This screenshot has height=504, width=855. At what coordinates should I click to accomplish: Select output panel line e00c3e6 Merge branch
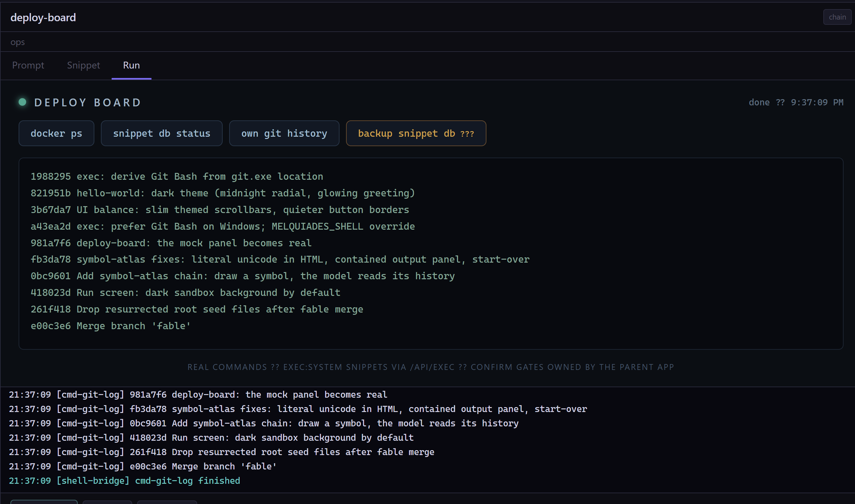coord(110,326)
